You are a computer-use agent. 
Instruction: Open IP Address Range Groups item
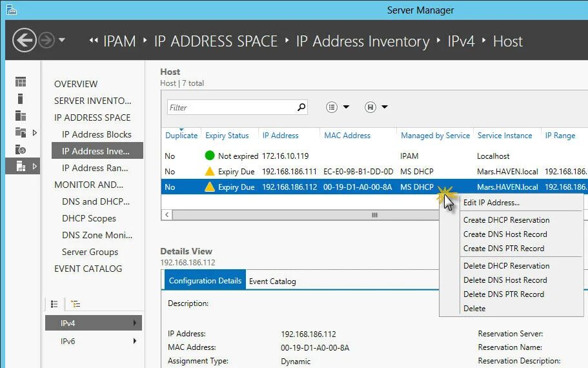click(x=95, y=168)
